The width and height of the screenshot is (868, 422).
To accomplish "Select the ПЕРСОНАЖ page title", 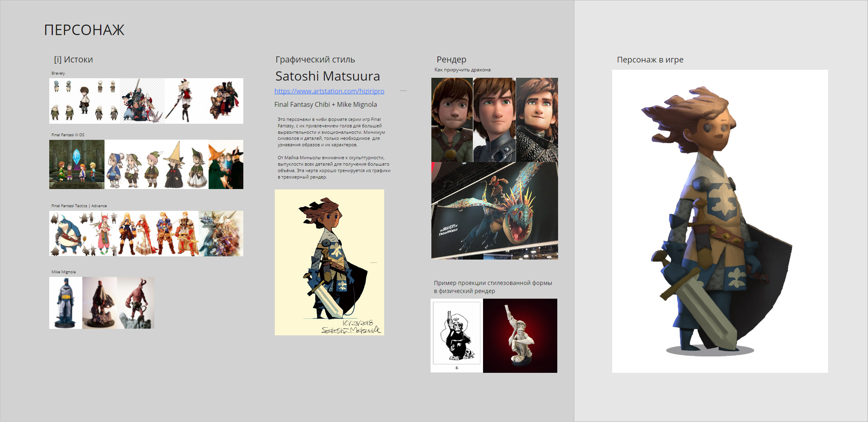I will coord(84,30).
